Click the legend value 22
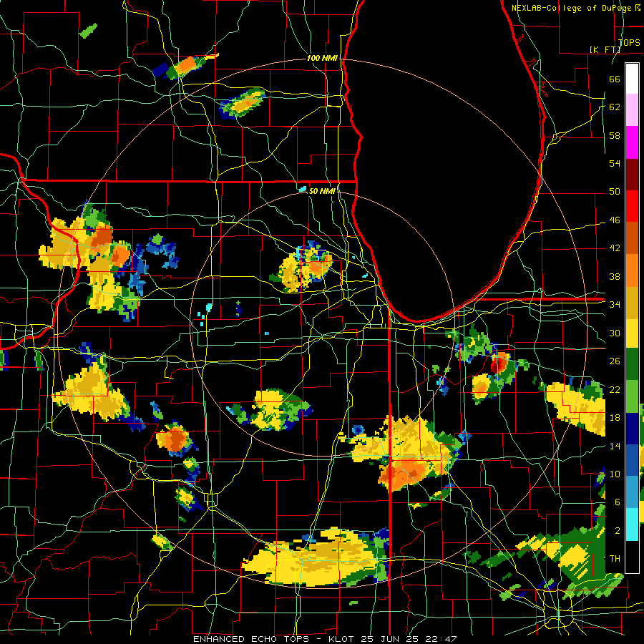The width and height of the screenshot is (644, 644). click(615, 389)
